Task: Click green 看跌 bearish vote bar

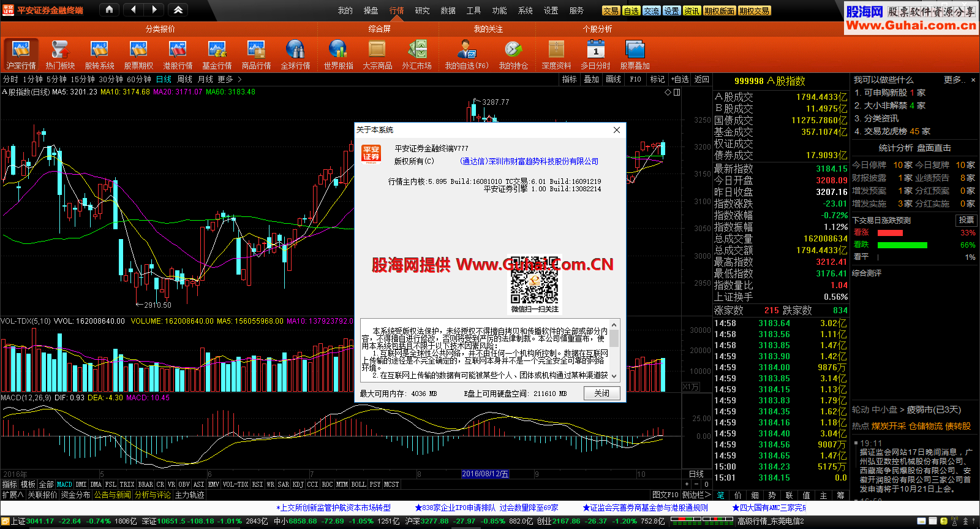Action: [902, 245]
